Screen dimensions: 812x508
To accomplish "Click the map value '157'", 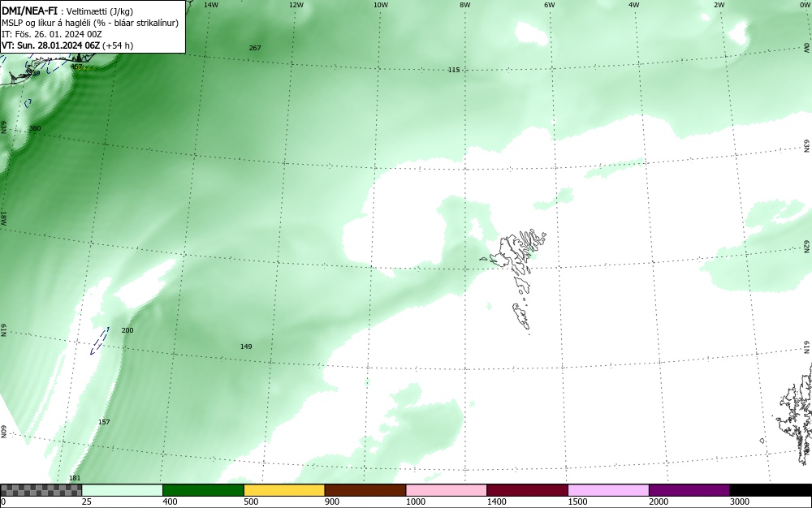I will (104, 422).
